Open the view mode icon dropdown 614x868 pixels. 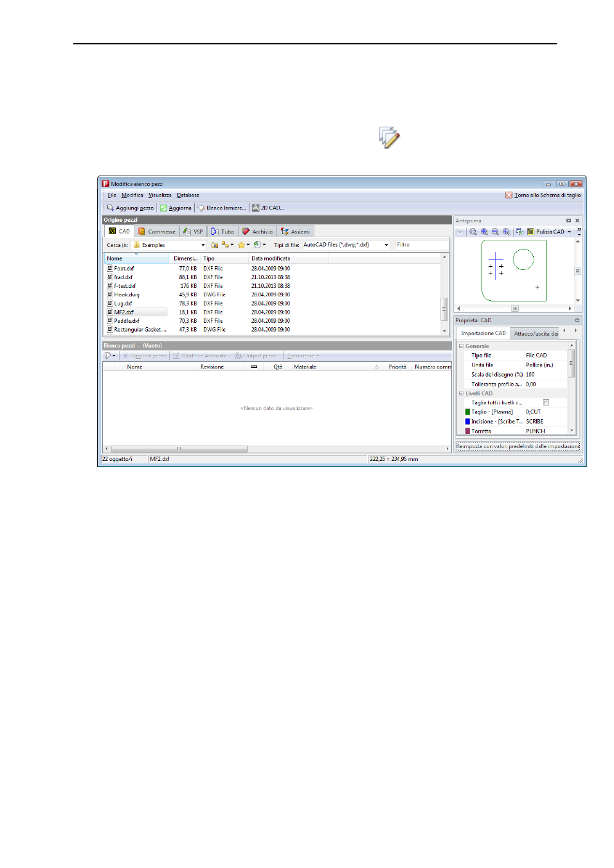tap(228, 245)
